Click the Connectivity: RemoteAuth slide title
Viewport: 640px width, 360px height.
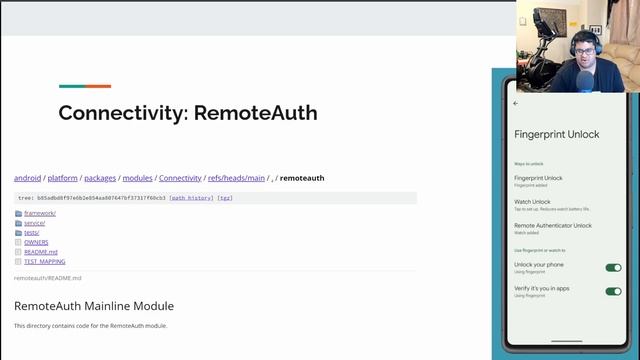coord(188,113)
